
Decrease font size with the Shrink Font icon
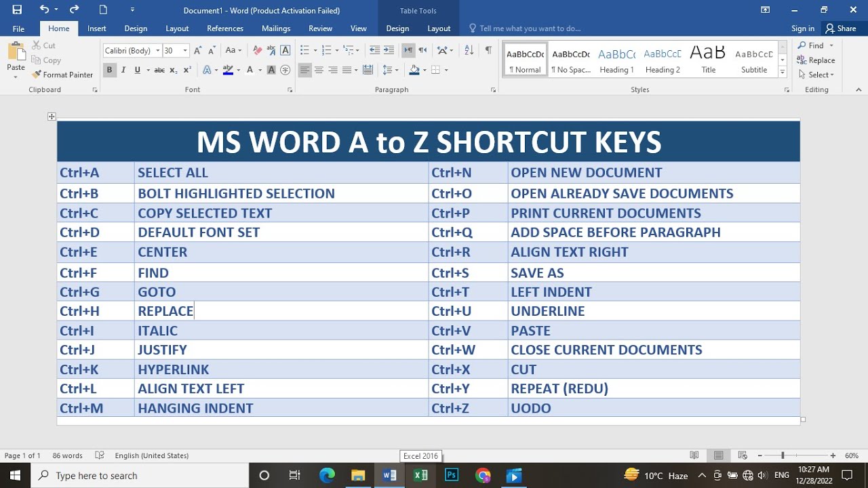coord(210,50)
